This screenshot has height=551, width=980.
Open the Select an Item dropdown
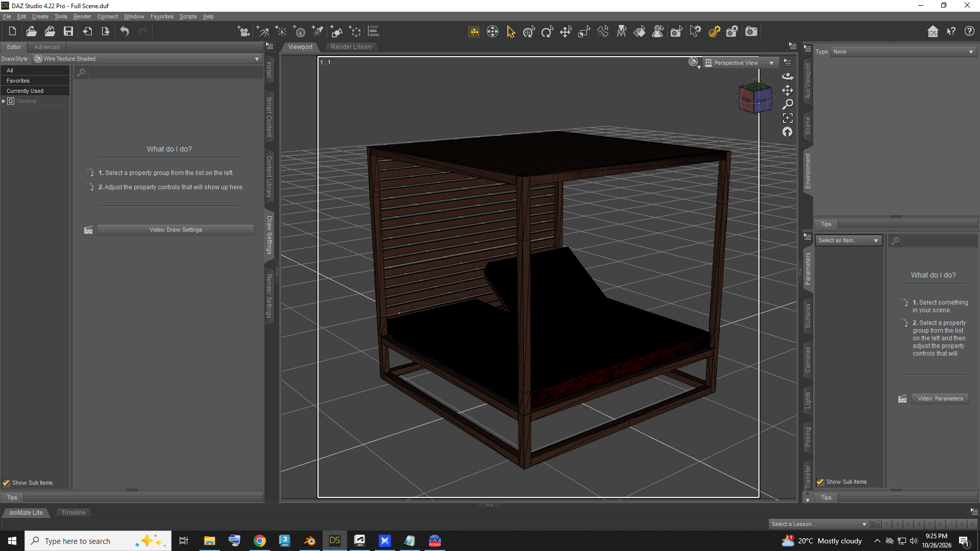tap(848, 240)
